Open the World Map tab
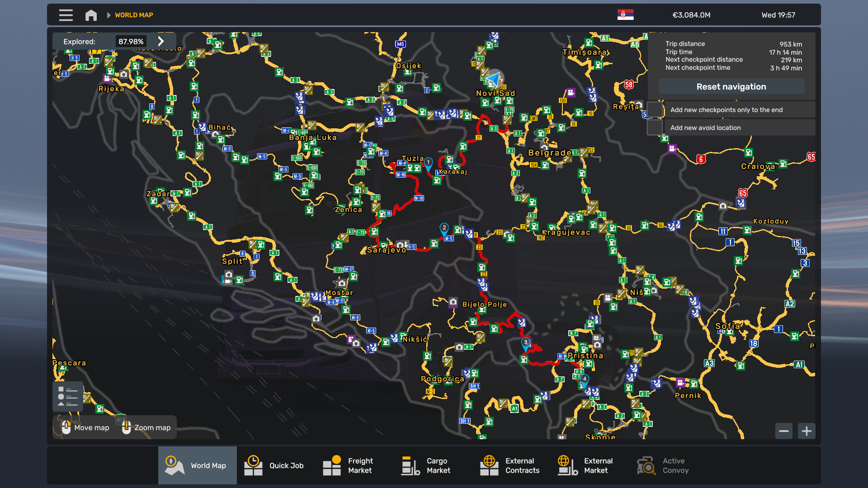 [x=198, y=465]
